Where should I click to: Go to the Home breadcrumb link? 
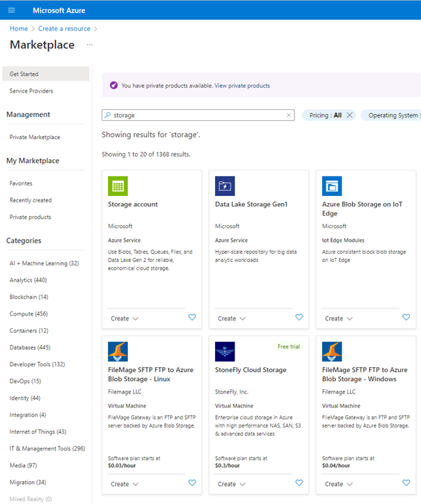tap(19, 29)
